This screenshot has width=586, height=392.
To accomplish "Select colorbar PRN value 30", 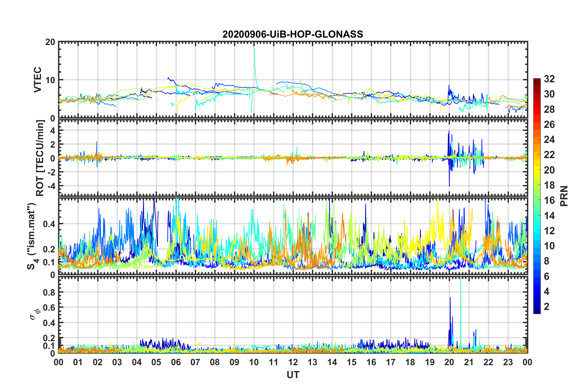I will click(549, 94).
